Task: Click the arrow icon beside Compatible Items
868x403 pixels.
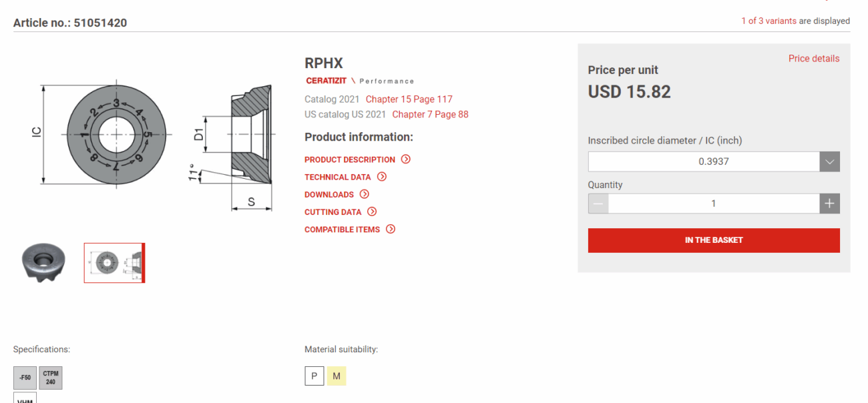Action: pos(391,229)
